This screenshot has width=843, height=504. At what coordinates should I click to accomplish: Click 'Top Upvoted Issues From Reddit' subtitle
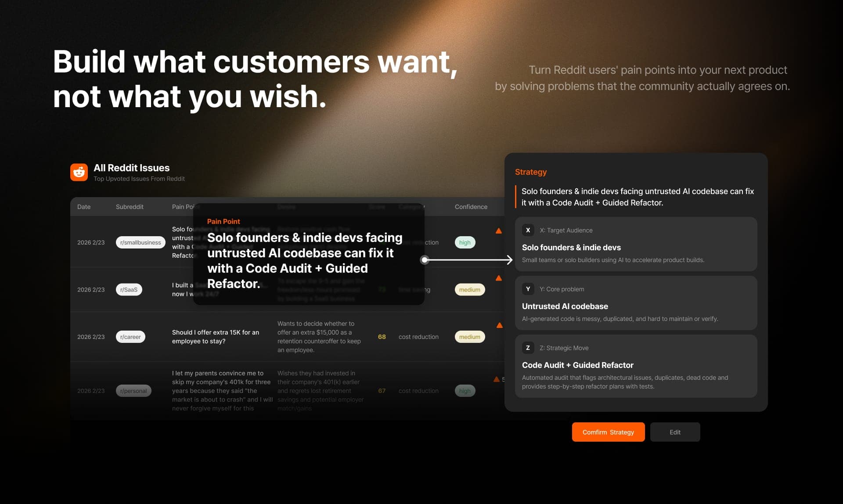point(139,179)
